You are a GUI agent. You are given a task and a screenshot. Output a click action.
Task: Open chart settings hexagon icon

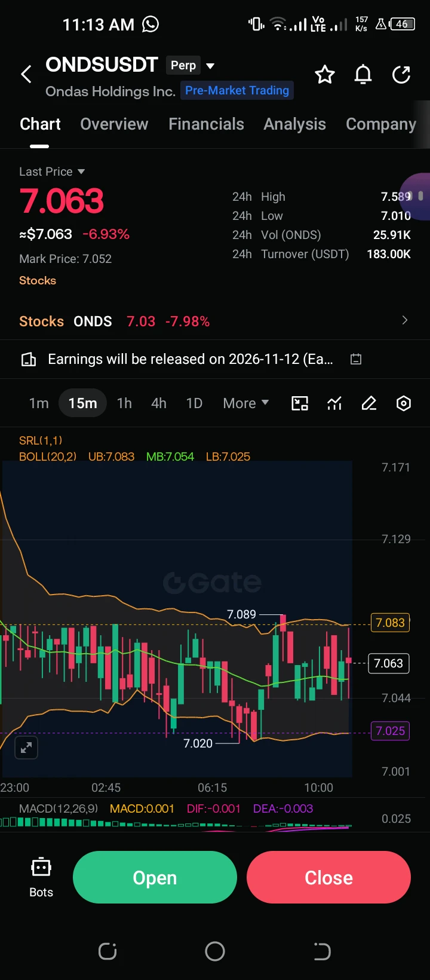[404, 403]
